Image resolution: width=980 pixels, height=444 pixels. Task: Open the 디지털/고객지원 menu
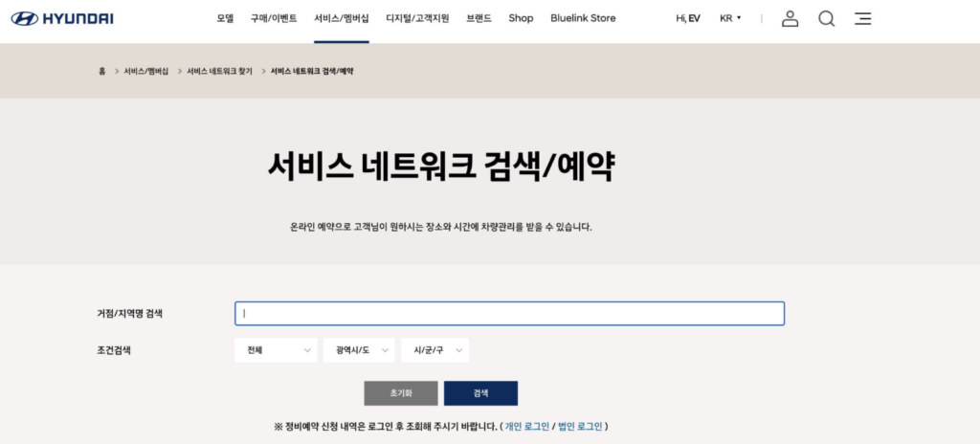click(x=417, y=19)
